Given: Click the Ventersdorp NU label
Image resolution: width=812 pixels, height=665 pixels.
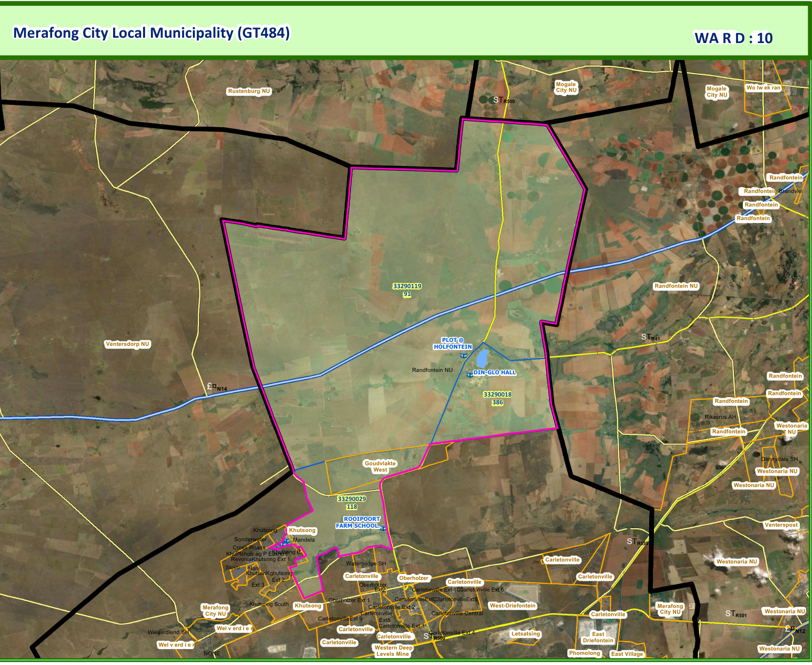Looking at the screenshot, I should pos(128,344).
